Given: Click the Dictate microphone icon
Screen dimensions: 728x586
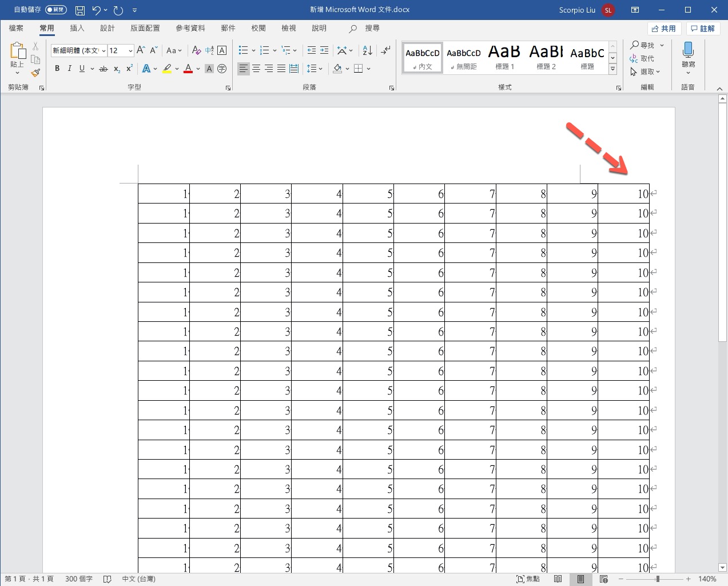Looking at the screenshot, I should coord(688,50).
